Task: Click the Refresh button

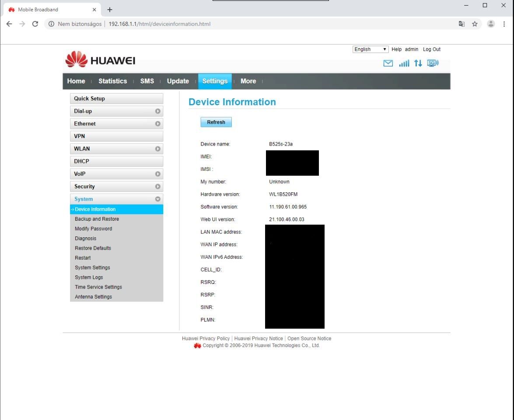Action: (216, 122)
